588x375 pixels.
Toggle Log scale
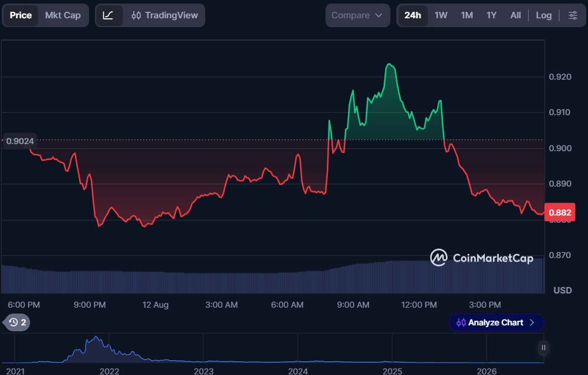[544, 15]
